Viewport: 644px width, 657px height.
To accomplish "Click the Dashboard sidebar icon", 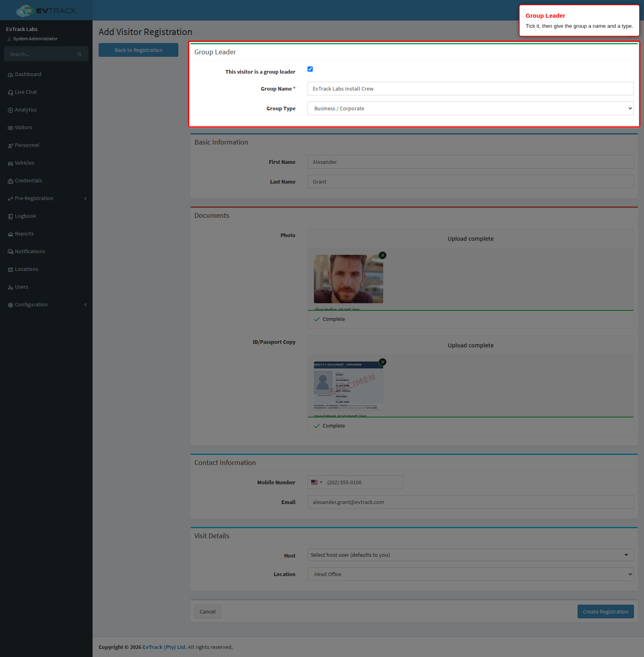I will tap(10, 75).
